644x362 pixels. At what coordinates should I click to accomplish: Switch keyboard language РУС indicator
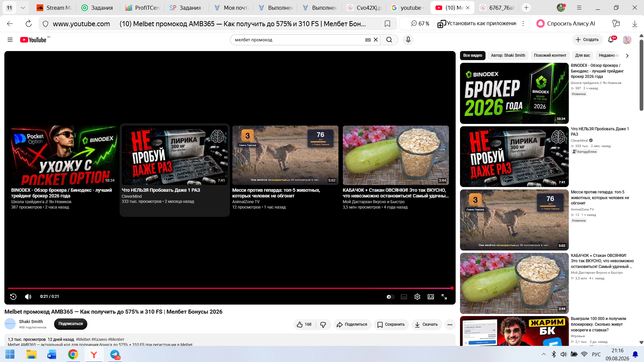(x=596, y=354)
